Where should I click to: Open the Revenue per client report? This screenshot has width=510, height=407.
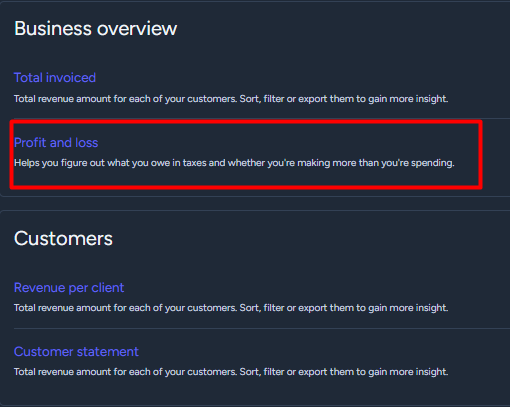pos(69,288)
